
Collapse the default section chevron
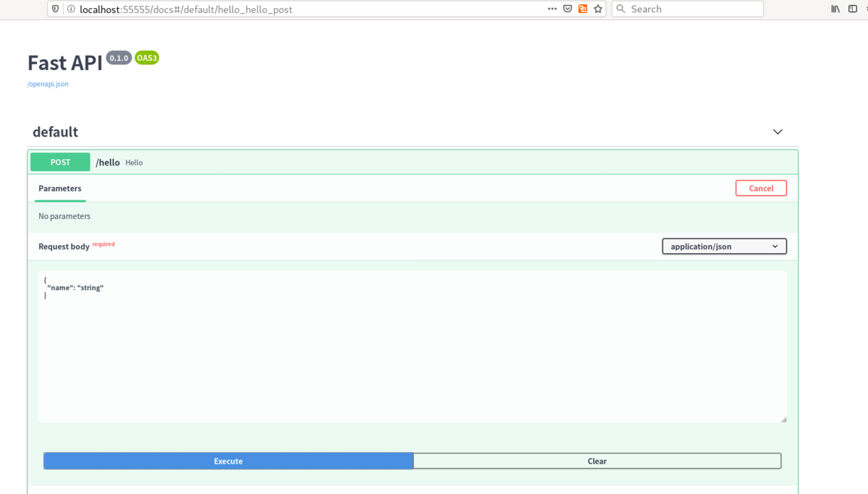pos(778,132)
